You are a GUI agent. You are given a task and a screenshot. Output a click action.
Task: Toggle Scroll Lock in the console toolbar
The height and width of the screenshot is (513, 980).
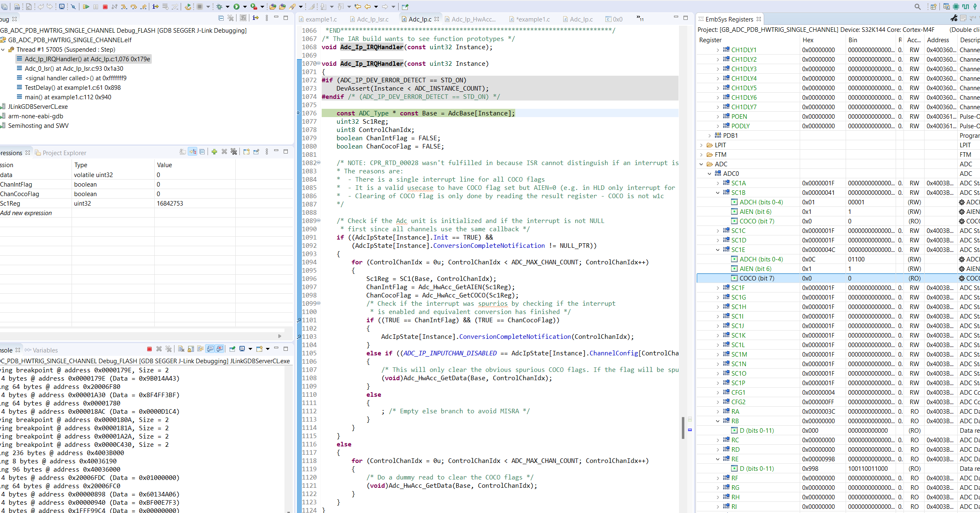click(x=191, y=349)
